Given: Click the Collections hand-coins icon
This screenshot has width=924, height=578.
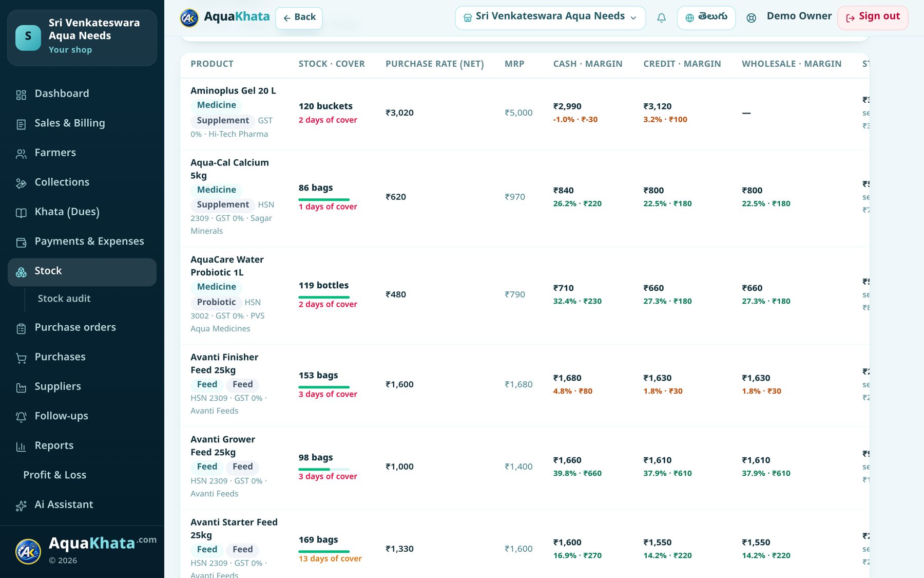Looking at the screenshot, I should [x=21, y=183].
